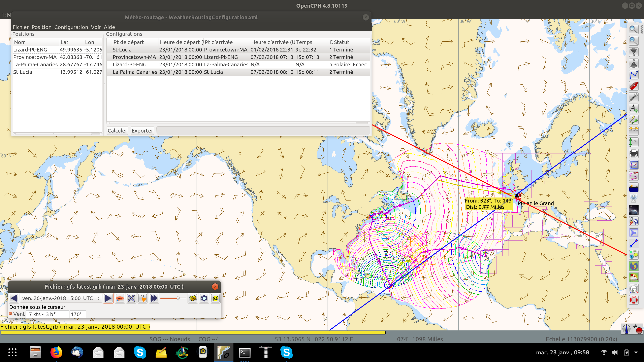Image resolution: width=644 pixels, height=362 pixels.
Task: Open the options wrench tool
Action: click(634, 97)
